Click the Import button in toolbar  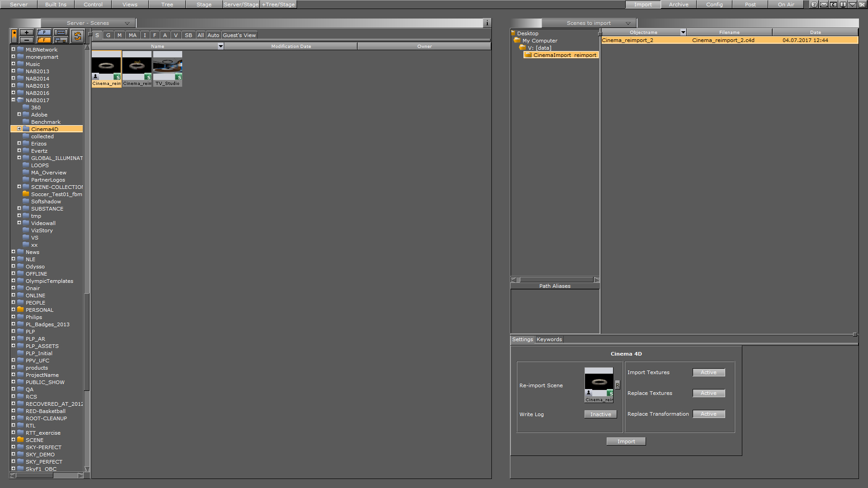pos(643,4)
